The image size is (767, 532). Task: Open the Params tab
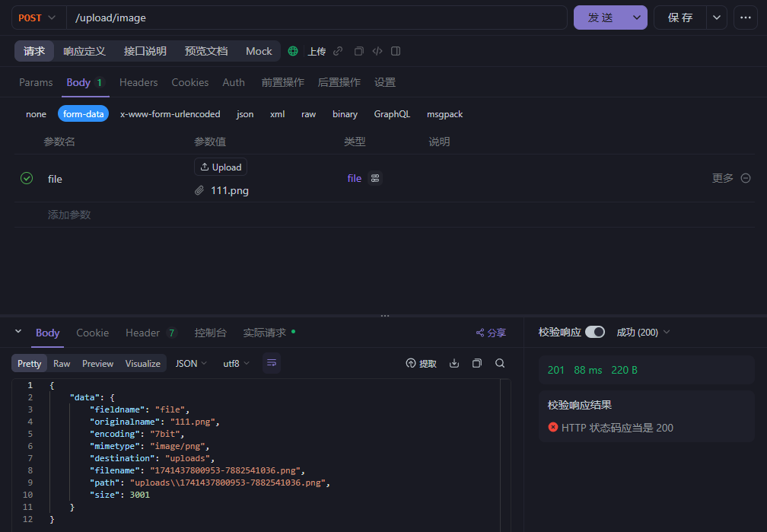tap(36, 82)
